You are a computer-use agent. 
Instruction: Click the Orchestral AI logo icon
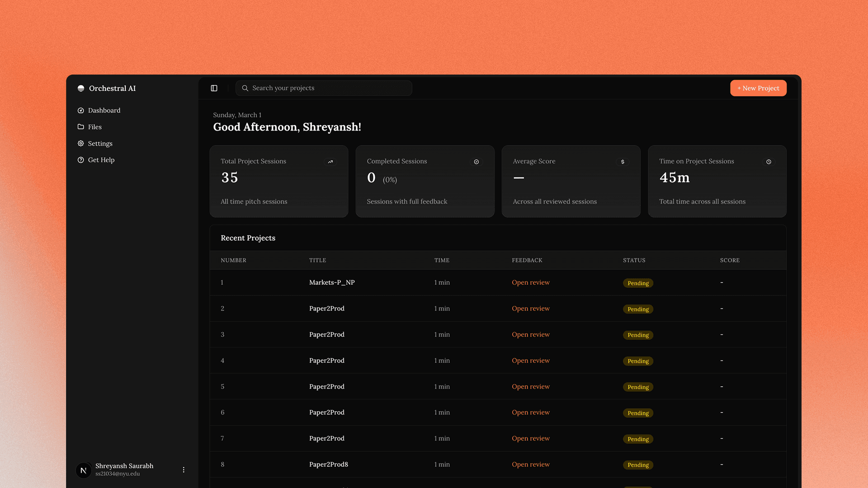coord(81,89)
